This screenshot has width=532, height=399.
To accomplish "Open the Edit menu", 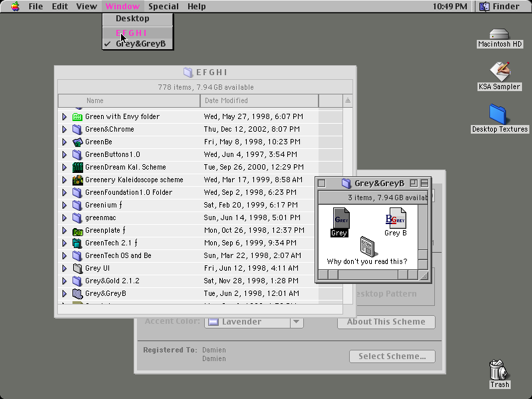I will (60, 6).
